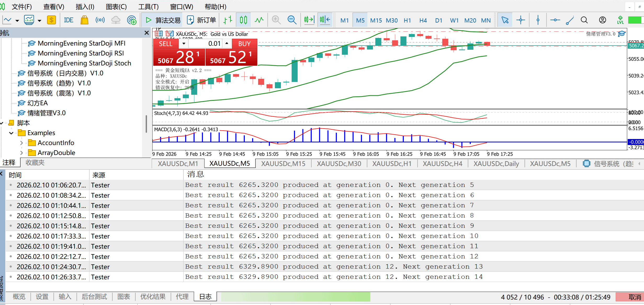This screenshot has height=305, width=644.
Task: Toggle the chart shift button
Action: 325,20
